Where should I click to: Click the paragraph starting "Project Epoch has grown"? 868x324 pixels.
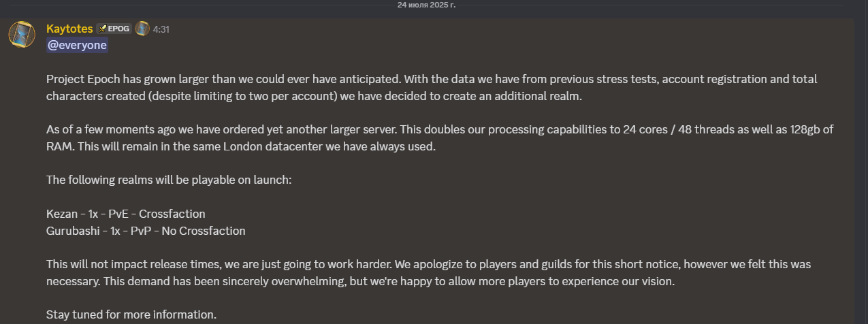pos(432,87)
